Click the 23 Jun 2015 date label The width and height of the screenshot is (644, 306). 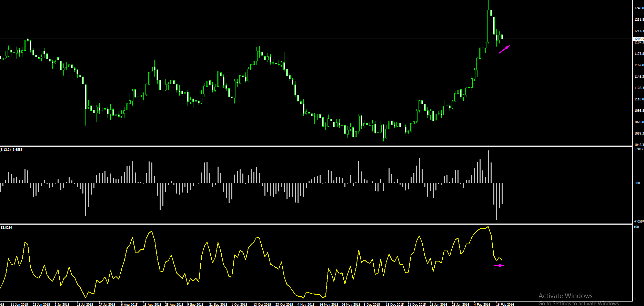point(41,304)
